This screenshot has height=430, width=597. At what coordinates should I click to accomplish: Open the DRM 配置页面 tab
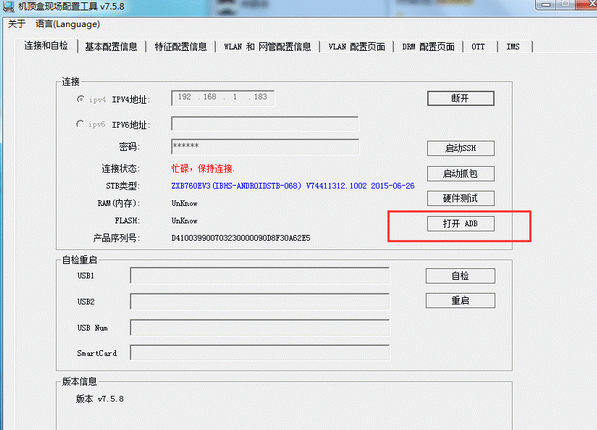click(428, 47)
